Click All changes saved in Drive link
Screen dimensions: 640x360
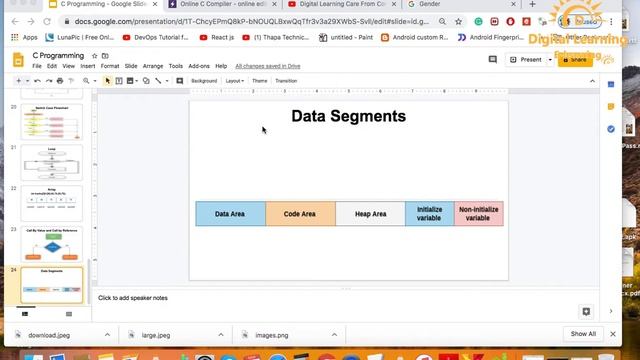coord(268,66)
